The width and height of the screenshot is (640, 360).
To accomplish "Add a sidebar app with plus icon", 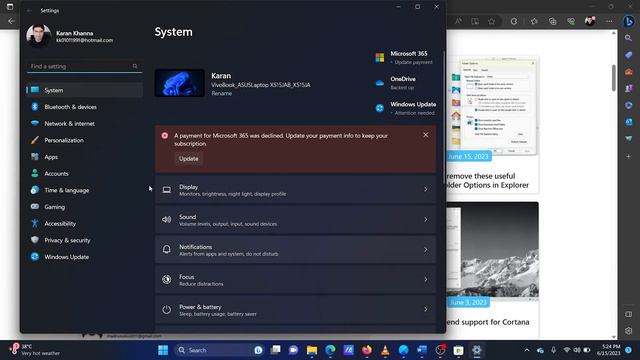I will tap(629, 156).
